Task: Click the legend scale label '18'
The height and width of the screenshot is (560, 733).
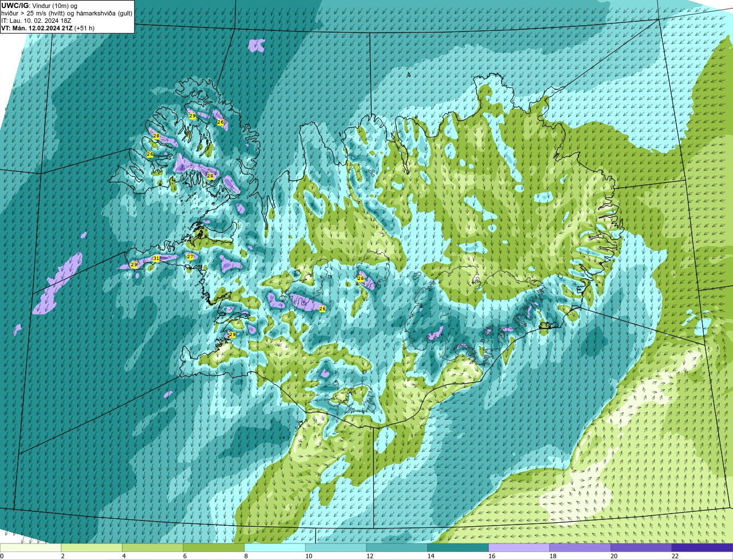Action: tap(553, 556)
